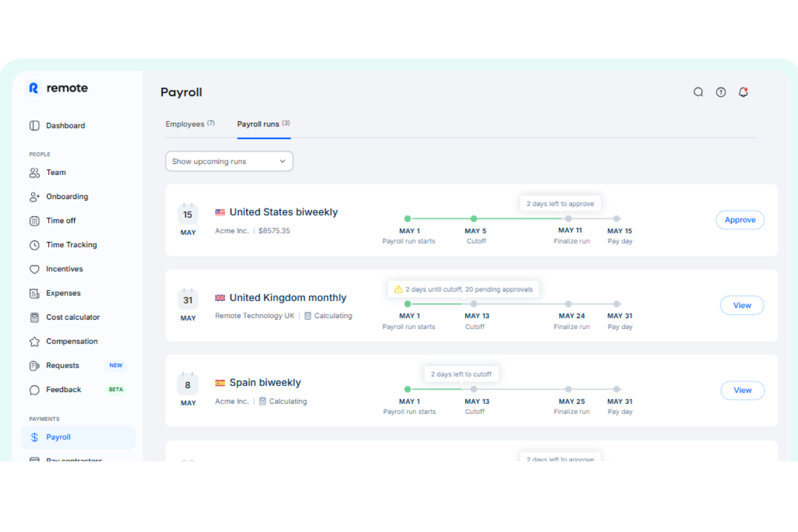Viewport: 798px width, 532px height.
Task: Open the United States biweekly title
Action: click(284, 212)
